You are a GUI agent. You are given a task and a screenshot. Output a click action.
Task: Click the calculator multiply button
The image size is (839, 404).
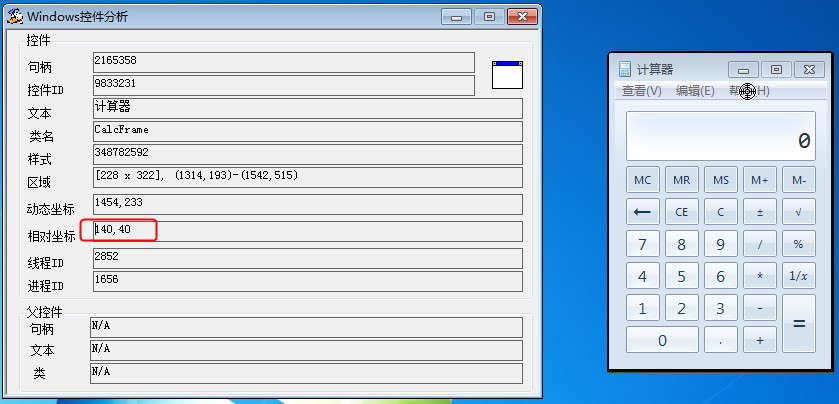point(760,276)
